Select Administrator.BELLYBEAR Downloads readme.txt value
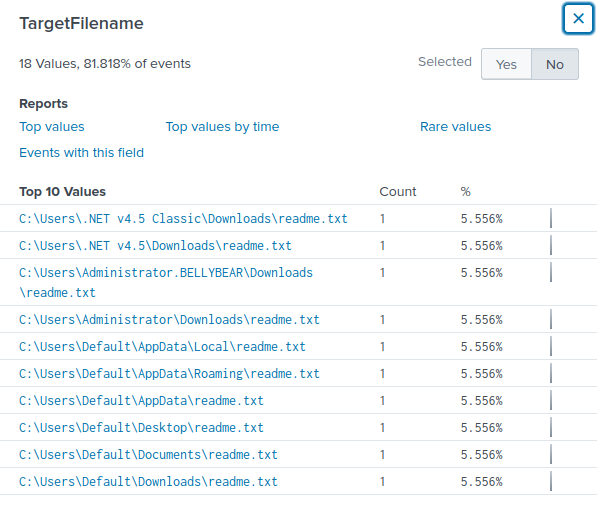598x506 pixels. tap(166, 283)
